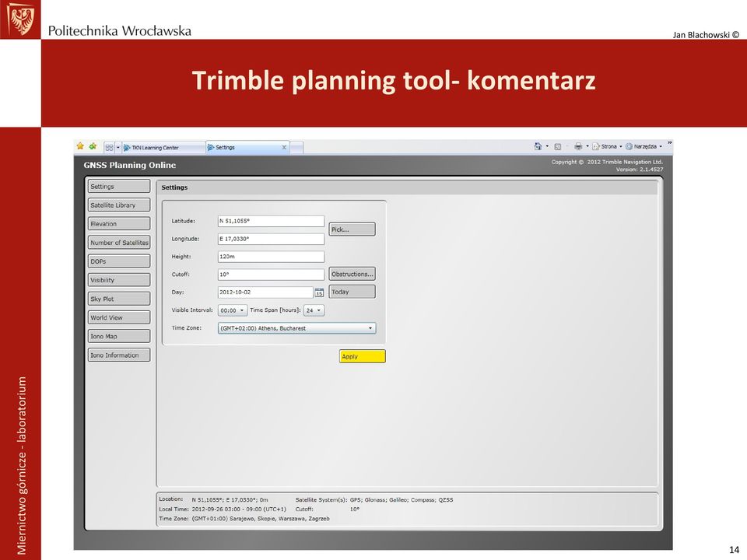Click the Location value in status bar
This screenshot has height=560, width=747.
(230, 500)
